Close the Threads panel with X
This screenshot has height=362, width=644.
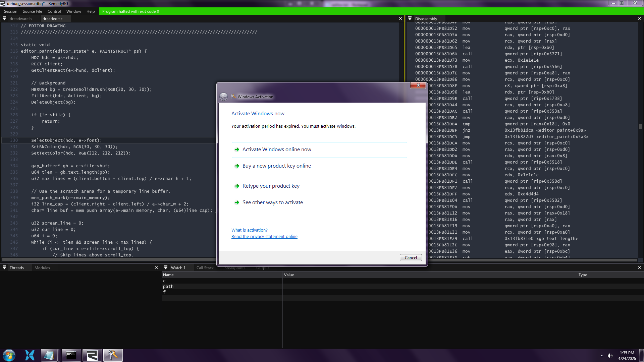tap(156, 267)
